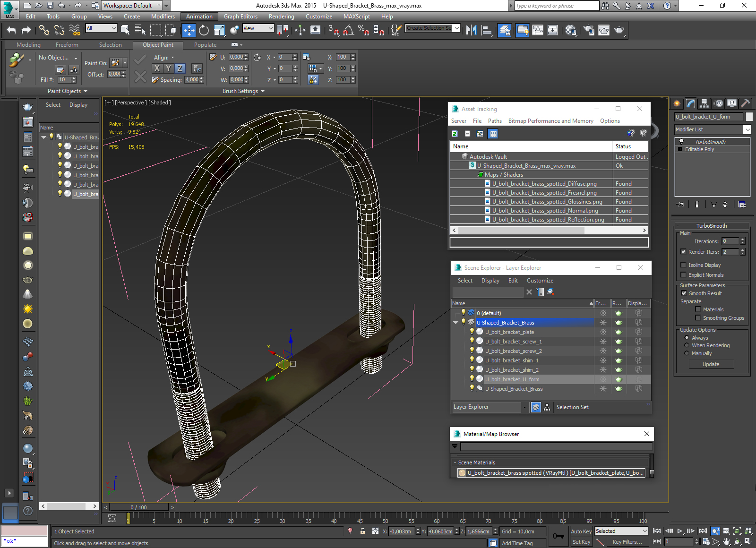
Task: Open Customize in Scene Explorer window
Action: point(540,281)
